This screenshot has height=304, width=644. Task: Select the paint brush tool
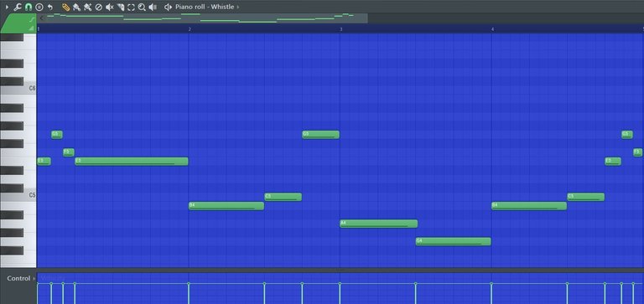(76, 7)
